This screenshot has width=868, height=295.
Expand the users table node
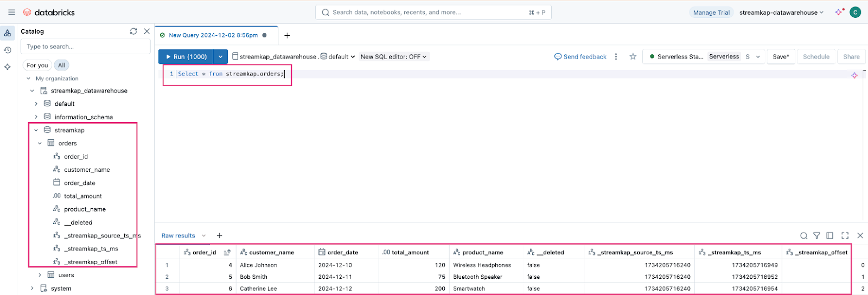[x=40, y=275]
